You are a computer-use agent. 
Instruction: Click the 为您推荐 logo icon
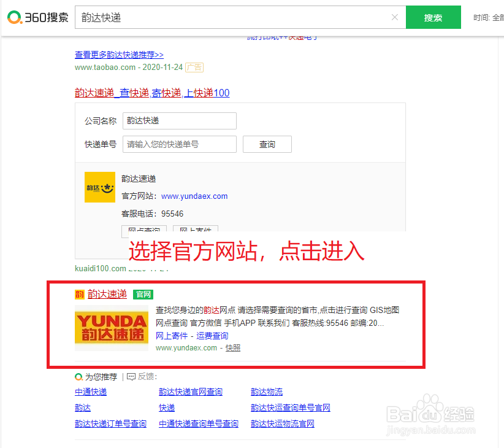click(78, 377)
